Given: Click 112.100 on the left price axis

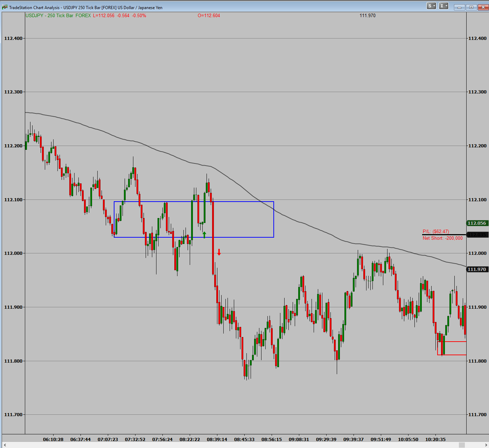Looking at the screenshot, I should [13, 200].
